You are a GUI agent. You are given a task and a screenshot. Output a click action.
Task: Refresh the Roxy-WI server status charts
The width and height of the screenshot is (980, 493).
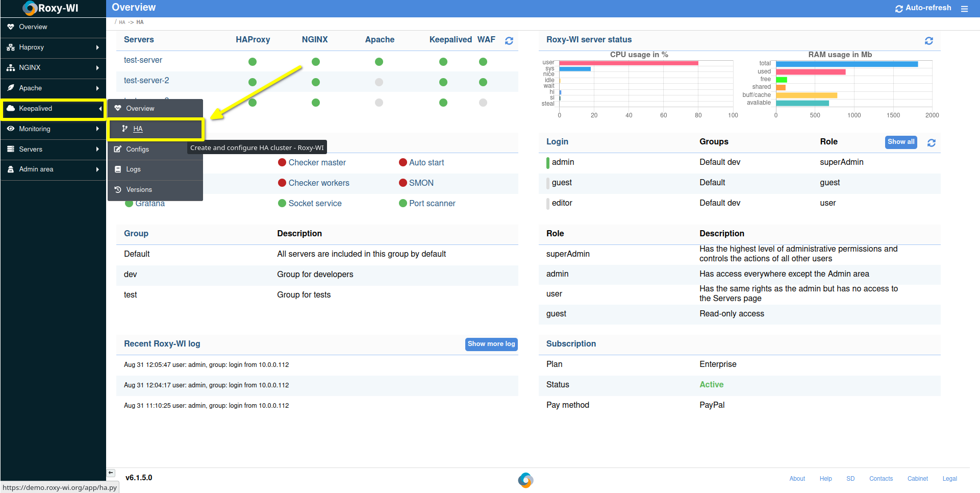(x=928, y=41)
